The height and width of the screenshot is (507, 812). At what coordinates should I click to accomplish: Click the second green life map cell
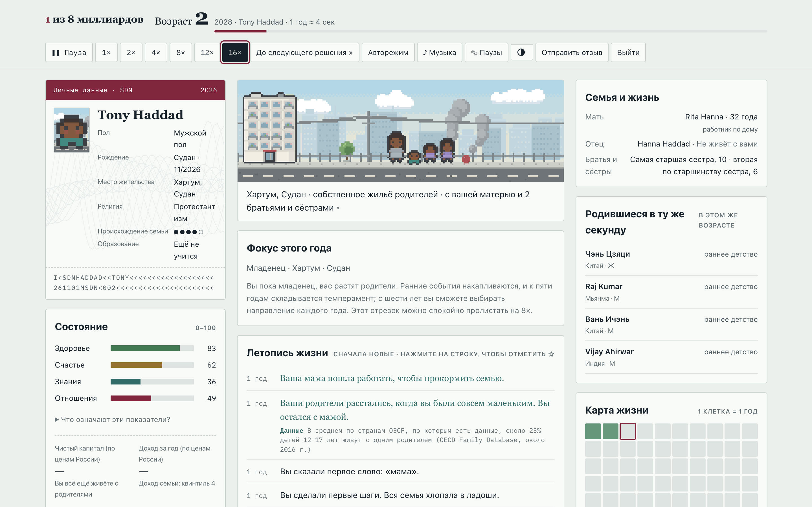point(610,431)
